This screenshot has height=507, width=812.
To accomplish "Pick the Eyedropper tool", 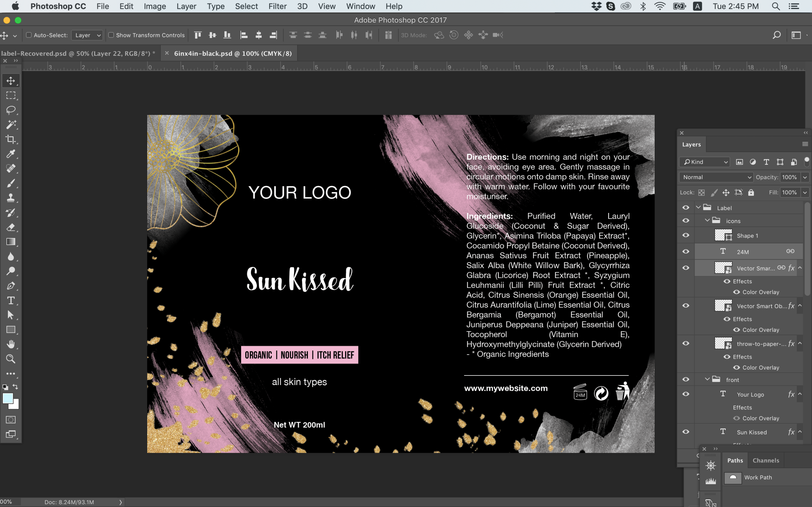I will coord(11,154).
